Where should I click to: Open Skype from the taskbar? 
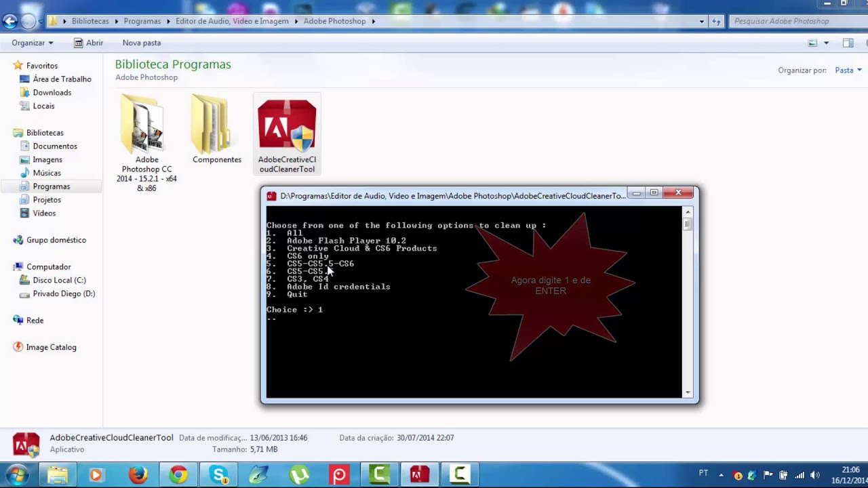pyautogui.click(x=219, y=474)
